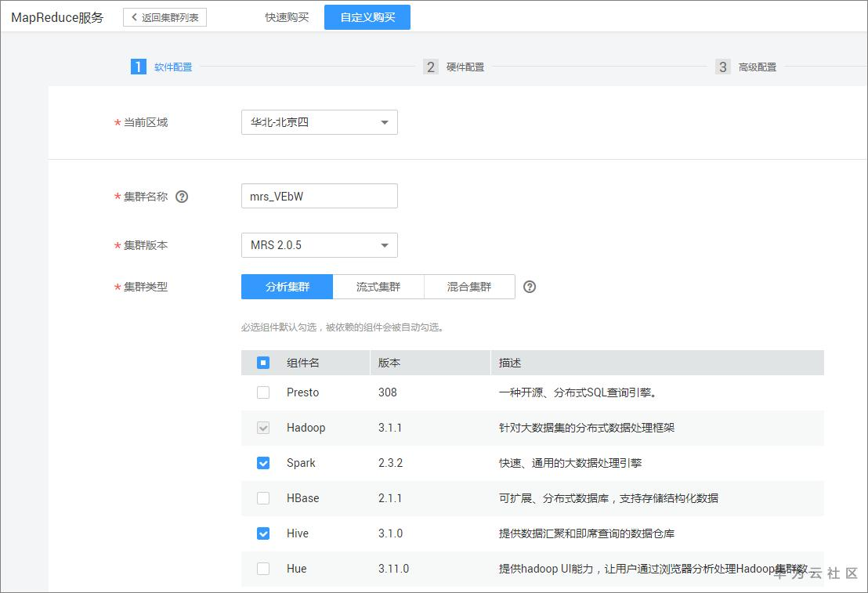Viewport: 868px width, 593px height.
Task: Switch to 快速购买 tab
Action: 288,16
